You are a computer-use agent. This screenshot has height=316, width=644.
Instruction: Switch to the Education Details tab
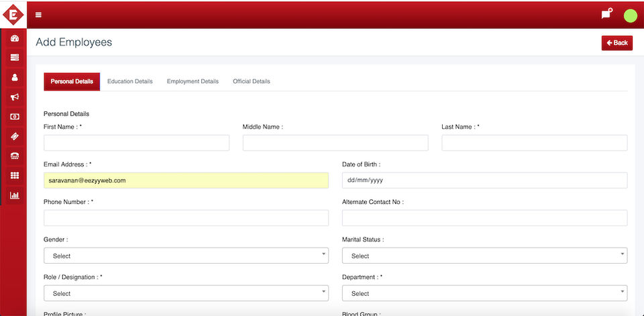129,81
